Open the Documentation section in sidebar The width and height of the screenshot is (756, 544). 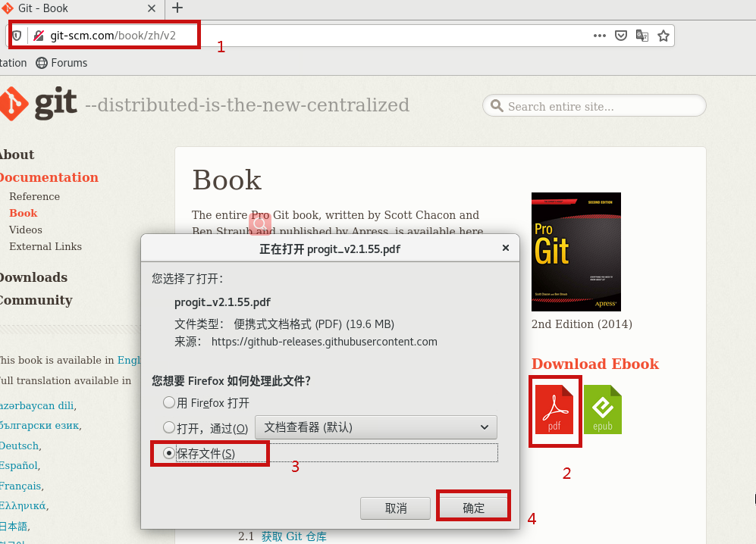pos(49,177)
